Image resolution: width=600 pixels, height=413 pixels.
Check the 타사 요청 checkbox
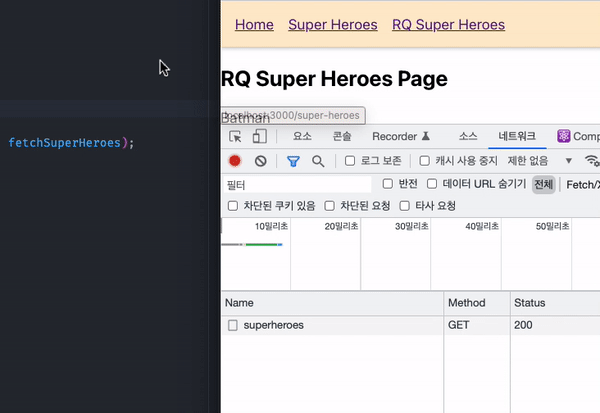tap(404, 206)
